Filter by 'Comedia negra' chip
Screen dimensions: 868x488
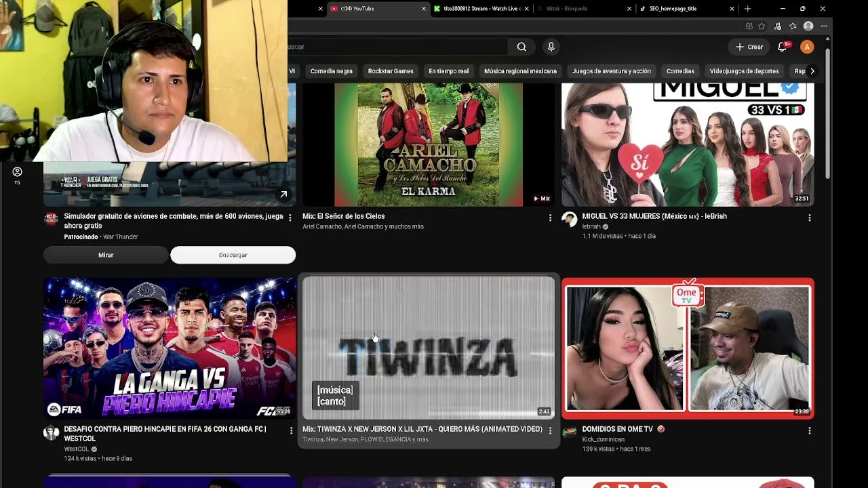click(331, 71)
